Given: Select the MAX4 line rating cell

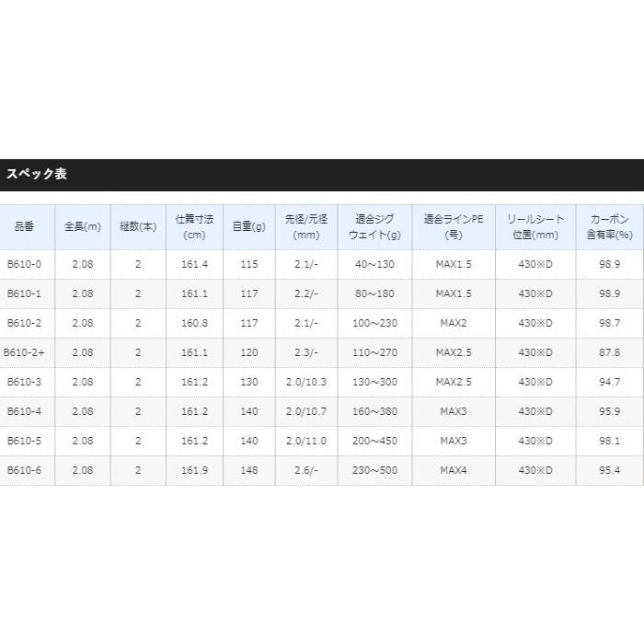Looking at the screenshot, I should [454, 470].
